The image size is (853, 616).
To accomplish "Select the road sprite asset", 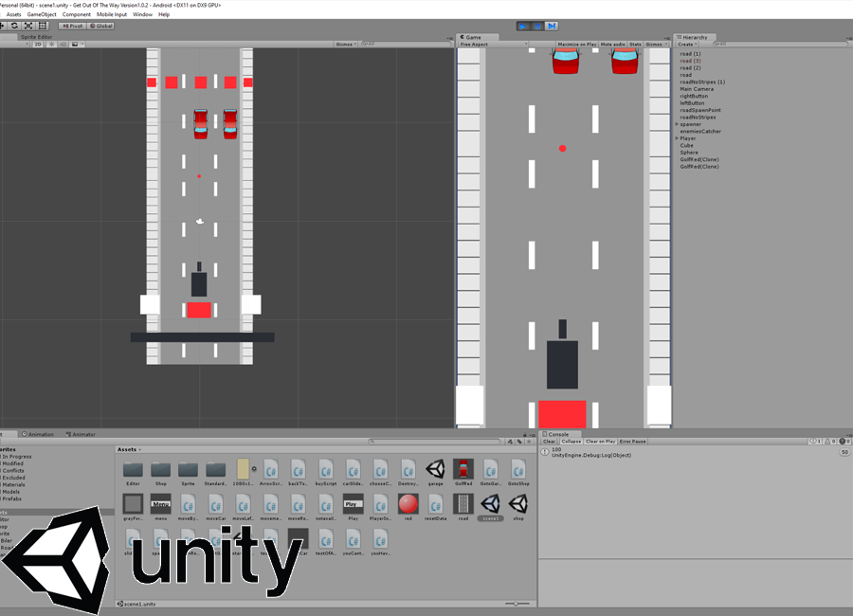I will pyautogui.click(x=463, y=503).
